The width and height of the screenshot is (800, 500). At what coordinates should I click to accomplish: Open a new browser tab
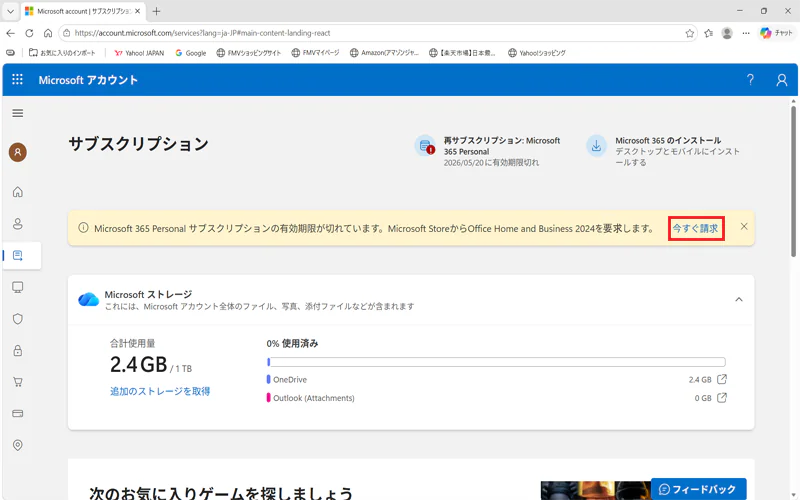coord(157,11)
